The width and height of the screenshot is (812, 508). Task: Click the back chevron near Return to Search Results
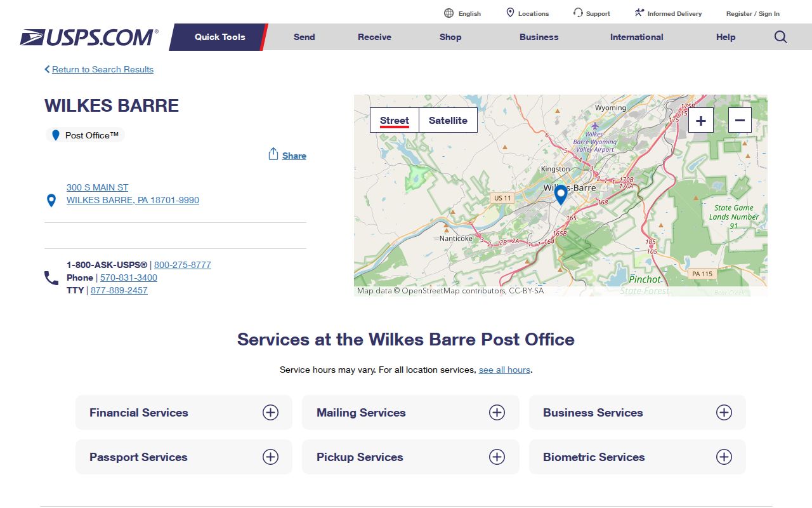pyautogui.click(x=47, y=69)
